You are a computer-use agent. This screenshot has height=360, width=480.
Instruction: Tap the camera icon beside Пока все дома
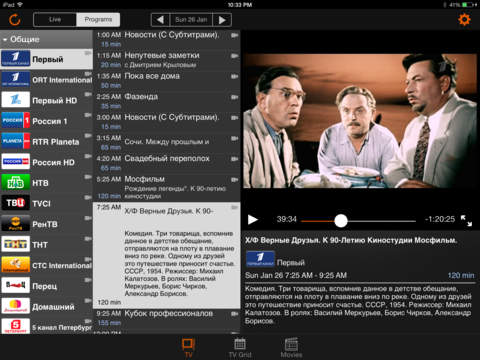pyautogui.click(x=235, y=76)
